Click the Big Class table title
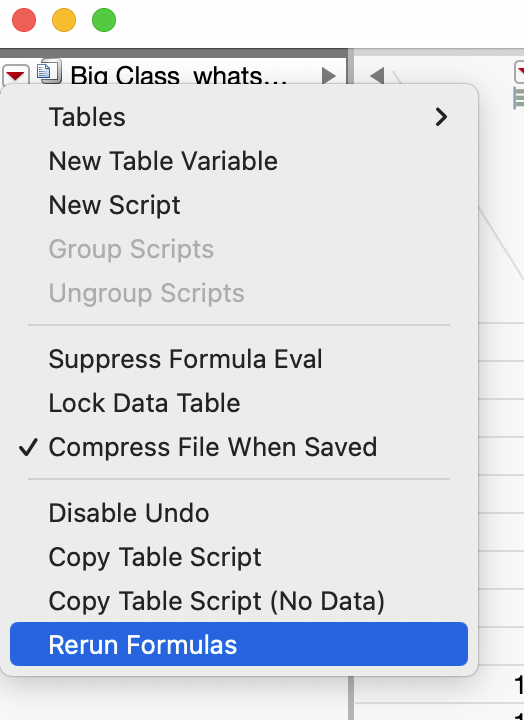 tap(179, 75)
